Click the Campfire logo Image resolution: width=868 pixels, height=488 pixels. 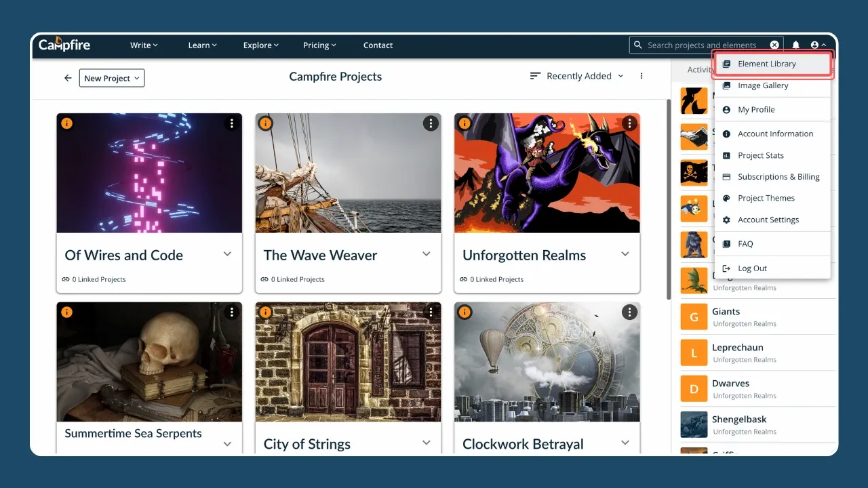(64, 45)
